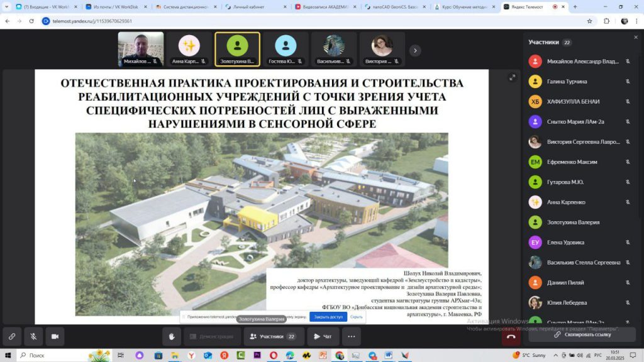644x362 pixels.
Task: Open Word from the Windows taskbar
Action: (389, 355)
